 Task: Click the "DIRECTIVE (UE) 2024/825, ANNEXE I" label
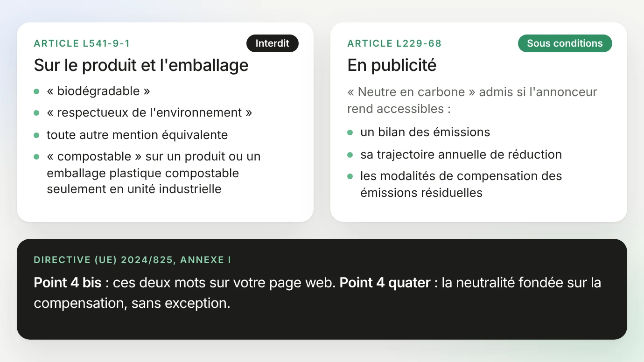click(133, 260)
